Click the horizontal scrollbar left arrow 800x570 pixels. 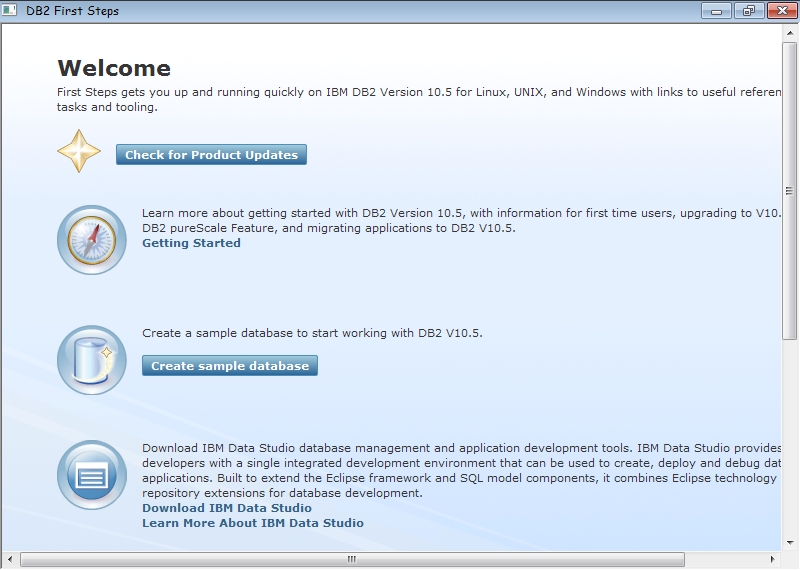click(10, 559)
